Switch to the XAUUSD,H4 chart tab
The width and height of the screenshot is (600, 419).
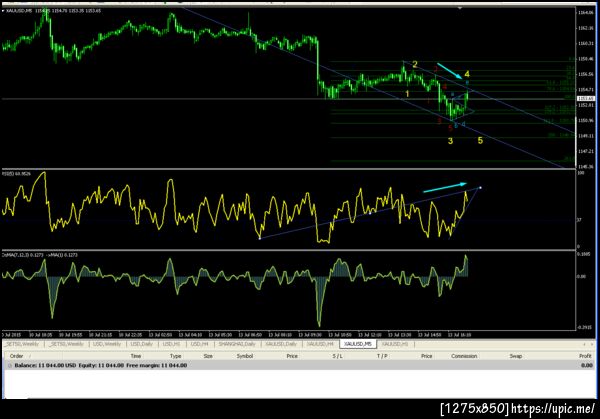[x=320, y=344]
